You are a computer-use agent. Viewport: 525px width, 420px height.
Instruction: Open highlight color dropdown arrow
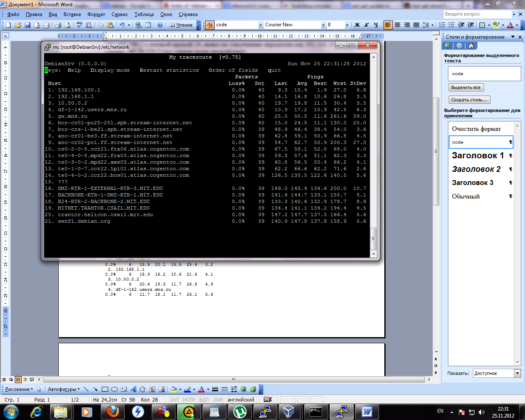point(503,25)
